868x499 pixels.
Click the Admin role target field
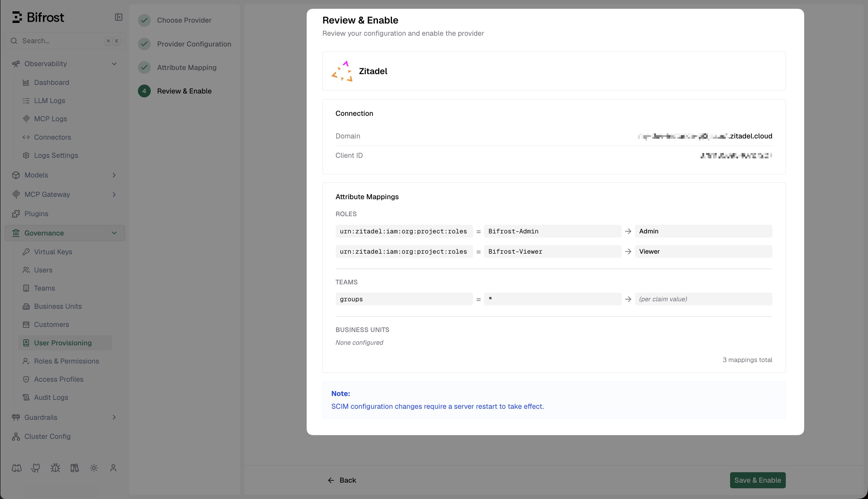pos(704,231)
